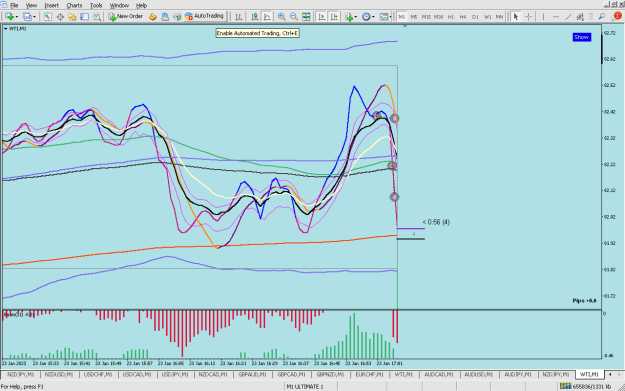Open the Strategy Tester icon
The image size is (625, 391).
click(97, 16)
